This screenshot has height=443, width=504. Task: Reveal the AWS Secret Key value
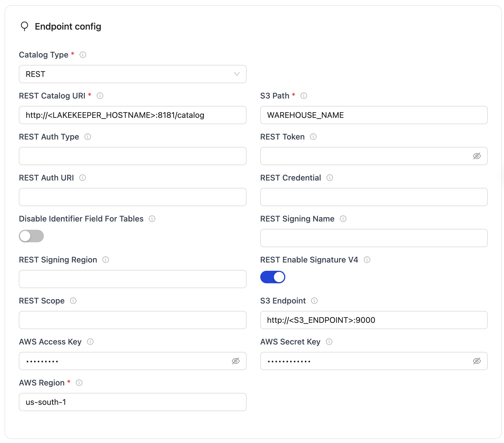pos(477,361)
